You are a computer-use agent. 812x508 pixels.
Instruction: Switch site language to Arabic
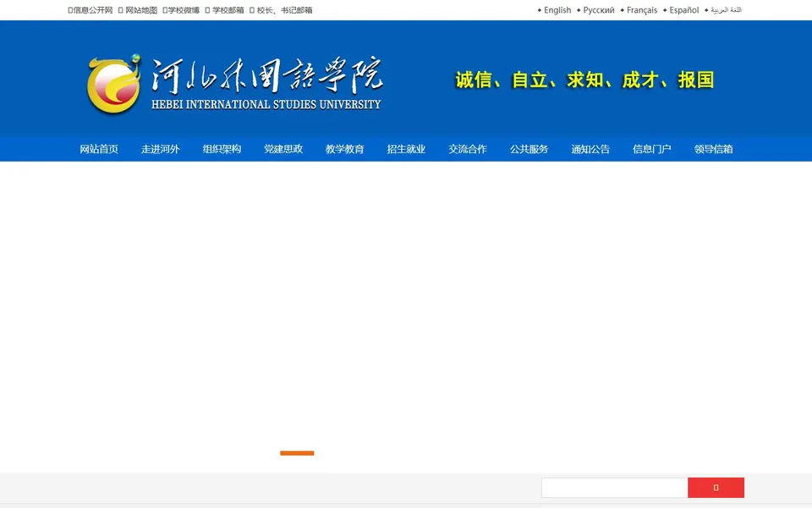pos(726,10)
